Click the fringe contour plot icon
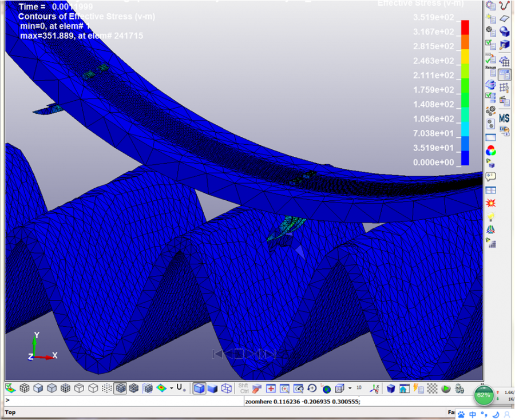Image resolution: width=515 pixels, height=420 pixels. point(162,388)
